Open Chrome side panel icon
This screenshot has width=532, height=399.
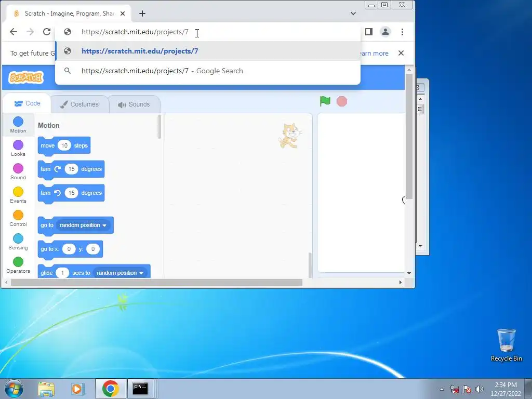click(x=369, y=32)
